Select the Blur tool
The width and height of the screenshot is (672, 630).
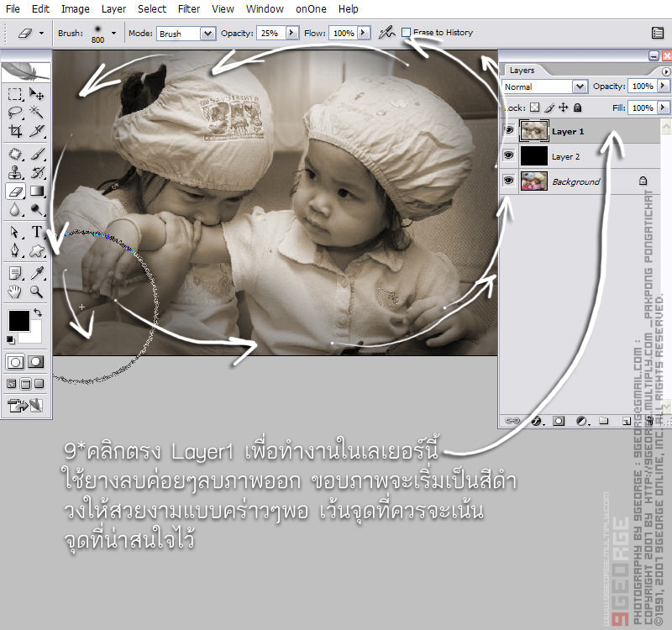click(15, 209)
